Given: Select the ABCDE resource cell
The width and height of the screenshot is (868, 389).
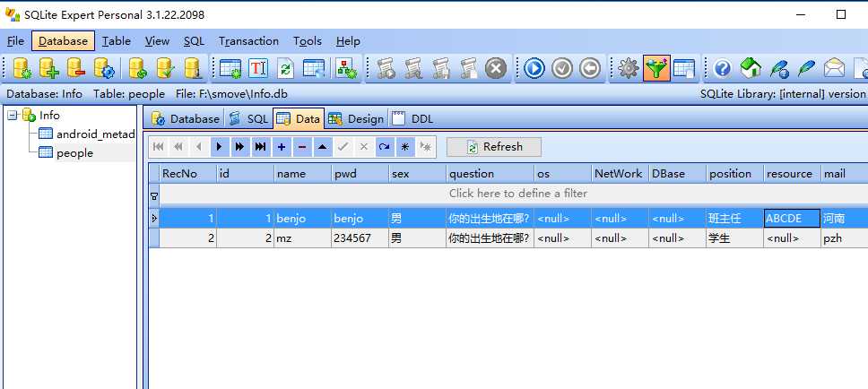Looking at the screenshot, I should tap(792, 218).
